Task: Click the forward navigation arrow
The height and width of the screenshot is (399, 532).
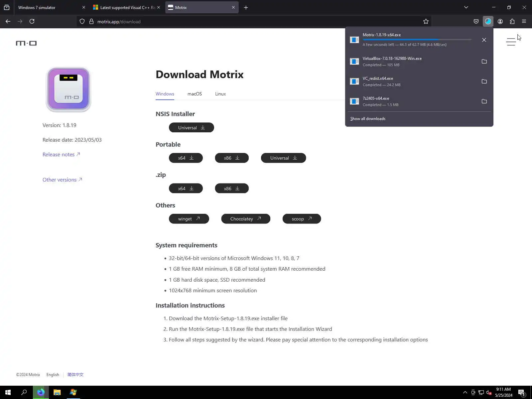Action: (20, 21)
